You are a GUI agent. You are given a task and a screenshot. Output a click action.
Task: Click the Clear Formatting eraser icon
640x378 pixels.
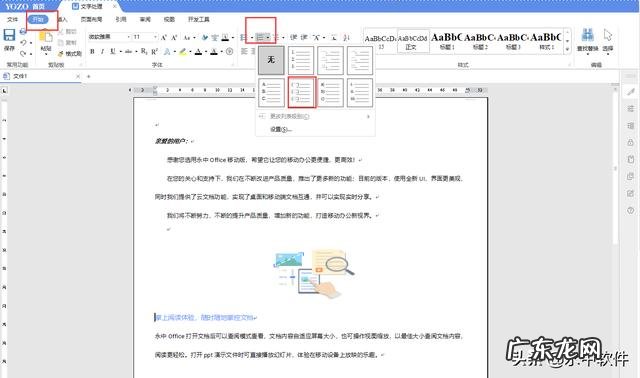[x=205, y=38]
